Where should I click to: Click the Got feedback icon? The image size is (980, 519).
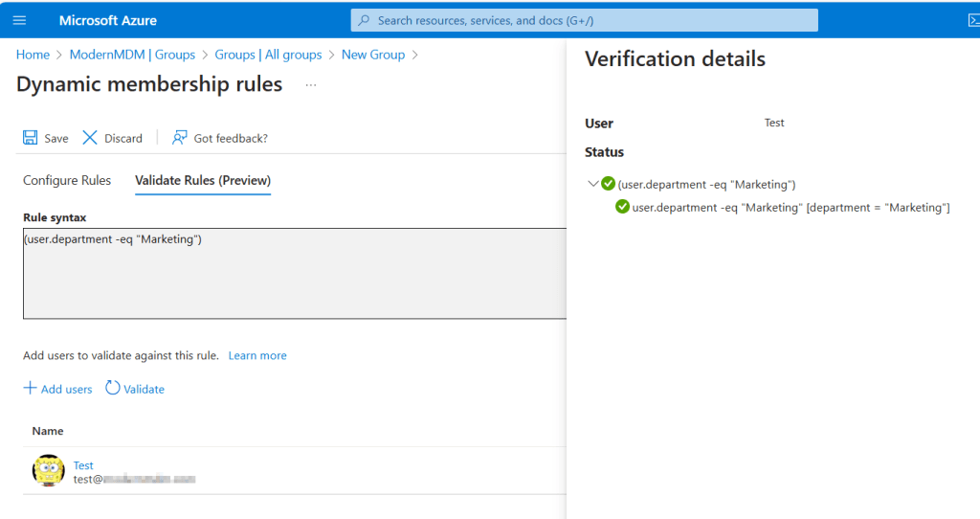pyautogui.click(x=179, y=138)
